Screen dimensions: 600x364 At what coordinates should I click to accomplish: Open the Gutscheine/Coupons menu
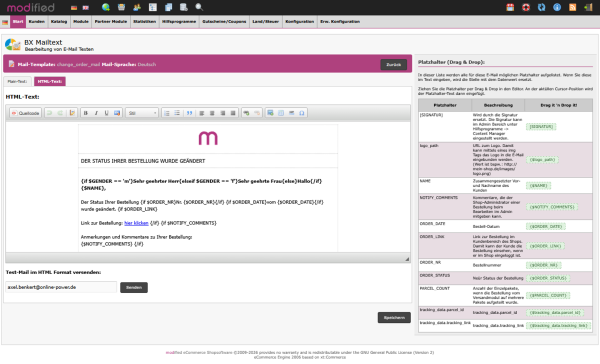pyautogui.click(x=224, y=22)
